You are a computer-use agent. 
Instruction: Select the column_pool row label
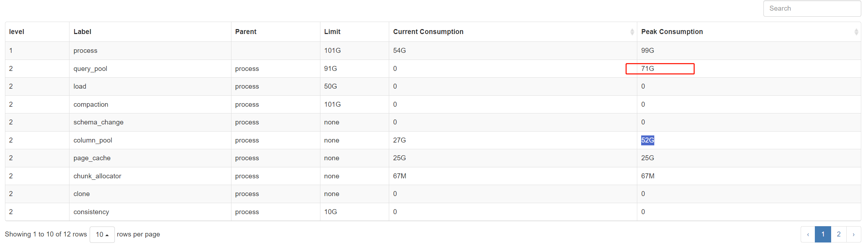(93, 140)
